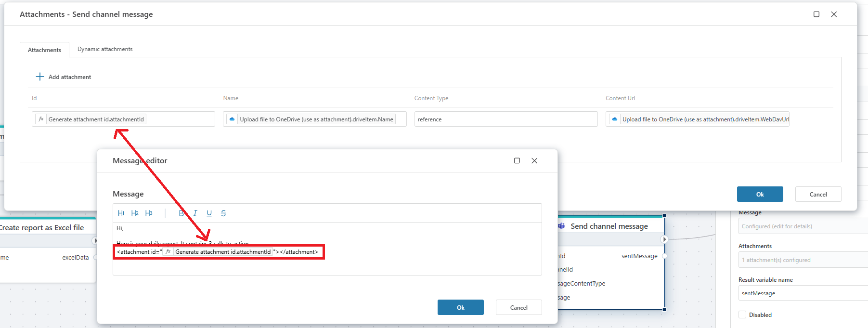This screenshot has width=868, height=328.
Task: Click the OneDrive icon in Name field
Action: click(232, 119)
